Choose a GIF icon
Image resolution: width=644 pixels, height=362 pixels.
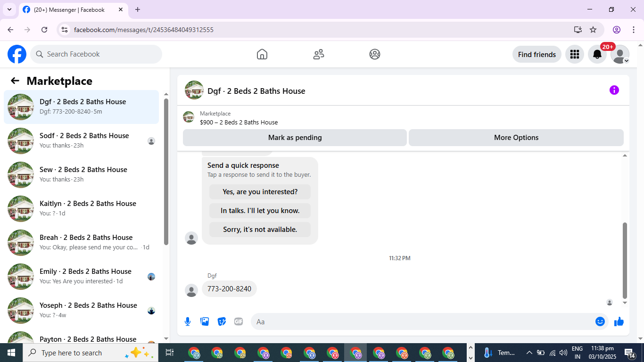coord(239,321)
